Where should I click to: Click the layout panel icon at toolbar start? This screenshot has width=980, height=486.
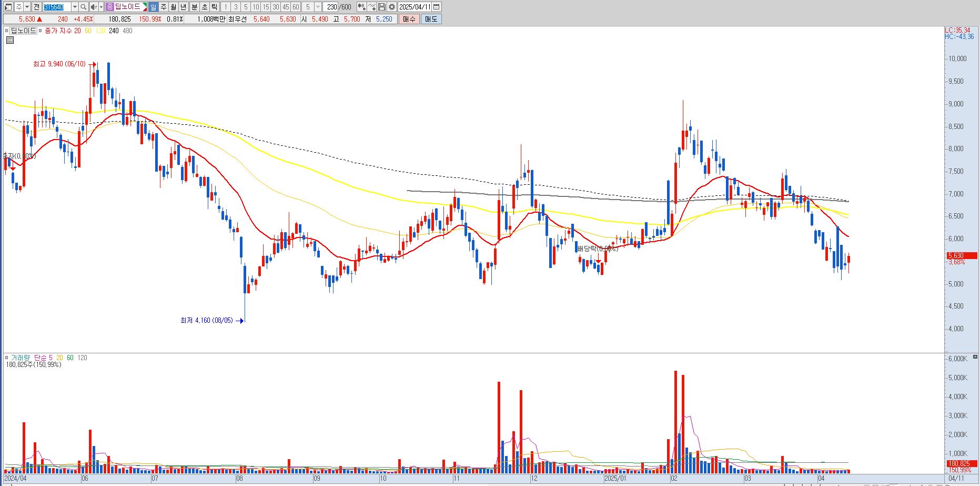click(8, 7)
